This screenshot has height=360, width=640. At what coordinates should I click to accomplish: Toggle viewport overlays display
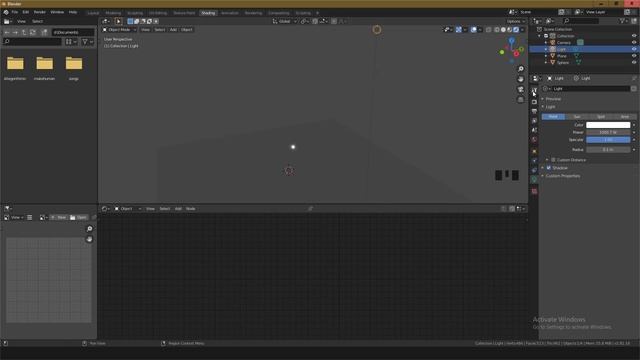tap(473, 30)
